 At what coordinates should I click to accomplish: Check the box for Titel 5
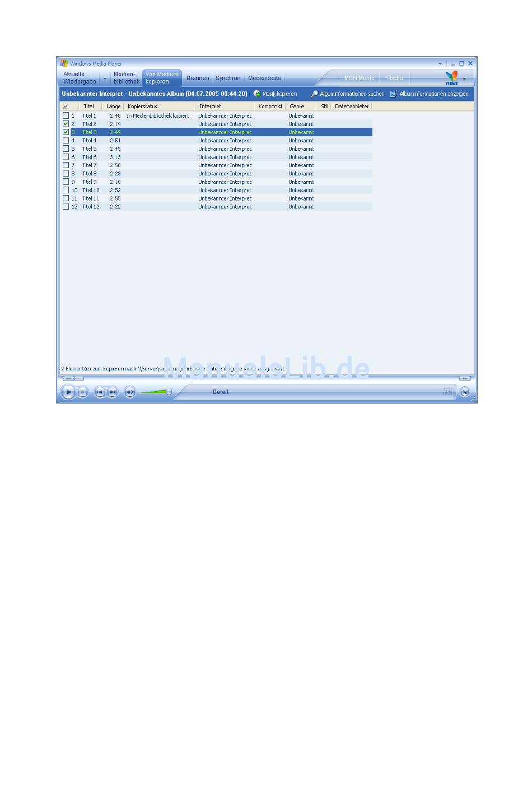[x=66, y=149]
